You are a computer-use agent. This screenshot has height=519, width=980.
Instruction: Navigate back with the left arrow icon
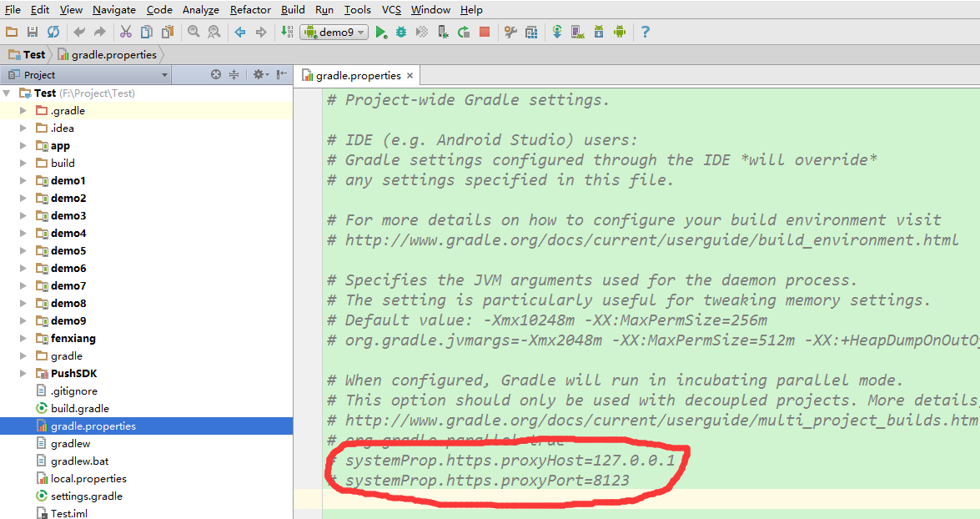click(x=240, y=32)
